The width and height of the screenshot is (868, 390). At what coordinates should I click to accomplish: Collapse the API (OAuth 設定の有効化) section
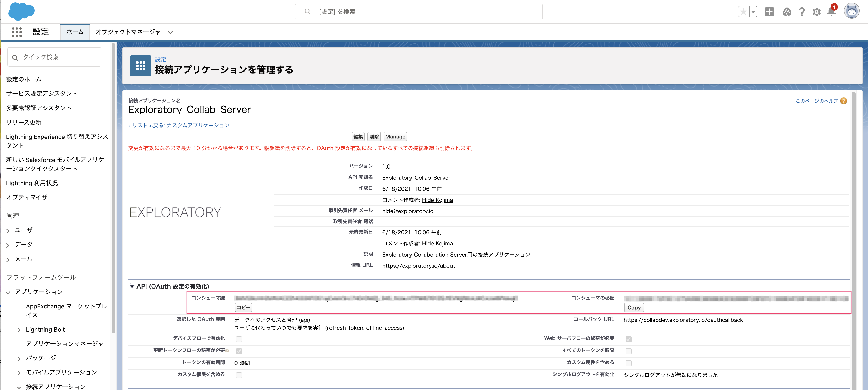(x=132, y=286)
